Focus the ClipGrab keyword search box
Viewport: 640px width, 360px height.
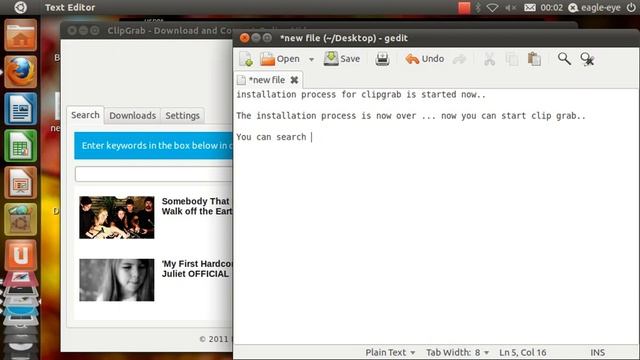click(153, 174)
